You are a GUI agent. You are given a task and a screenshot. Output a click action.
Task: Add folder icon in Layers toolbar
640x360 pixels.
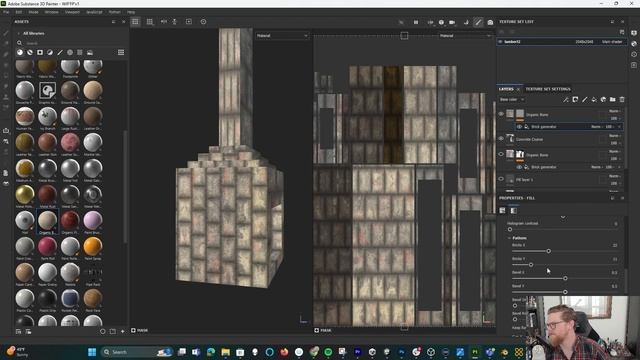tap(613, 100)
